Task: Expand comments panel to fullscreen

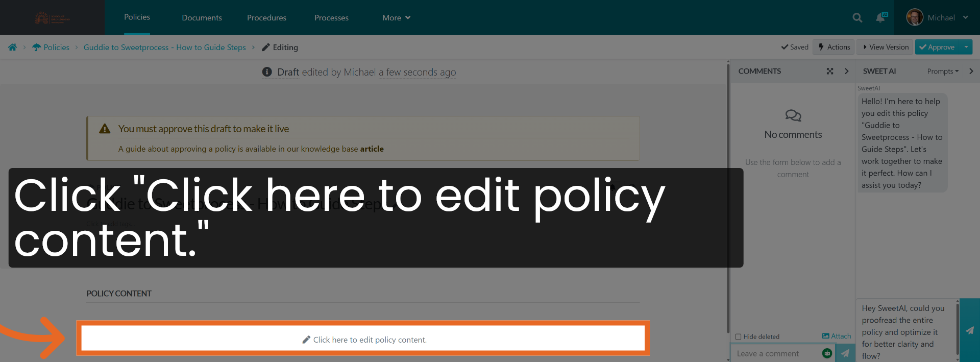Action: click(830, 71)
